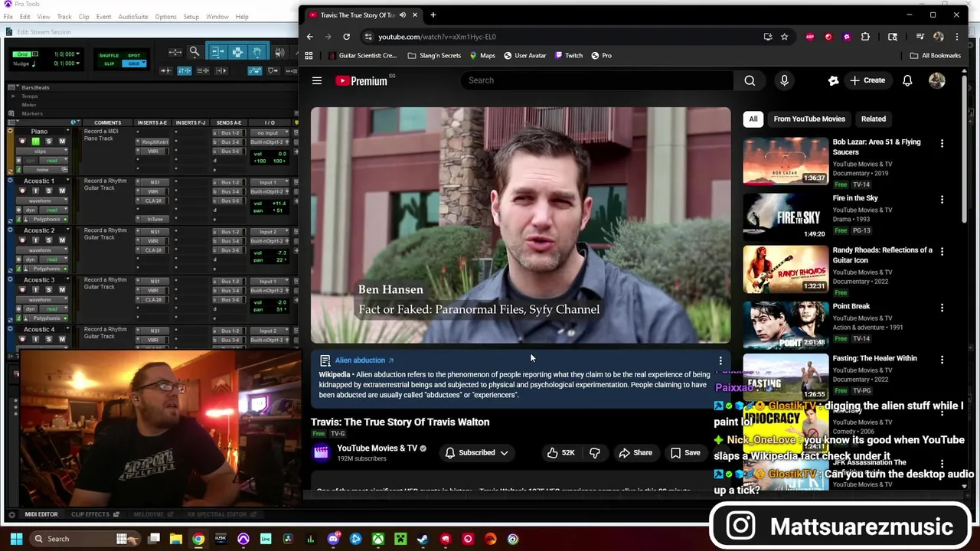The height and width of the screenshot is (551, 980).
Task: Open the Grid value dropdown arrow
Action: click(78, 54)
